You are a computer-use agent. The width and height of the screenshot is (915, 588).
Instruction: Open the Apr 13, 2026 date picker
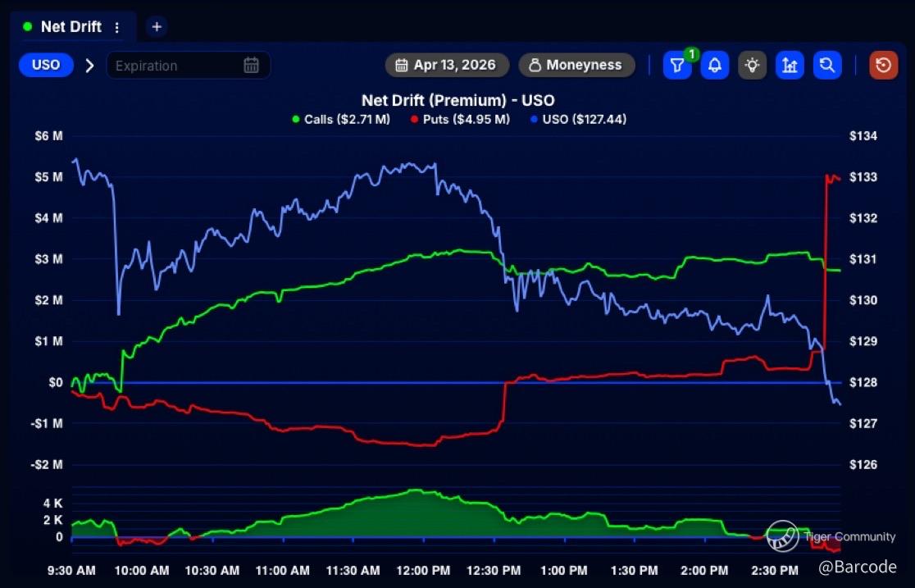tap(447, 65)
